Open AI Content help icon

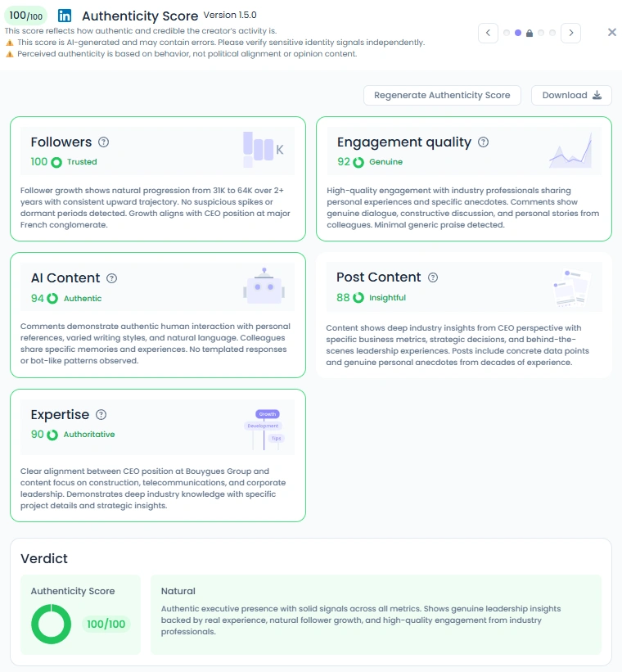click(x=111, y=278)
